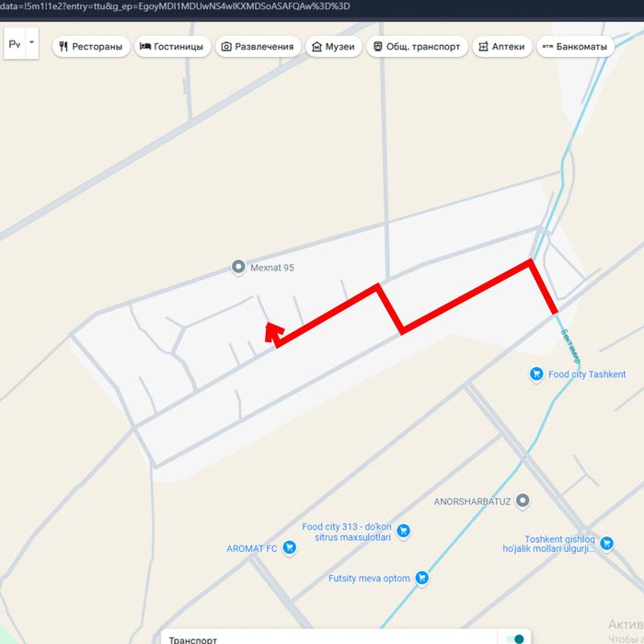Click the Food city Tashkent label text
This screenshot has height=644, width=644.
pos(587,374)
